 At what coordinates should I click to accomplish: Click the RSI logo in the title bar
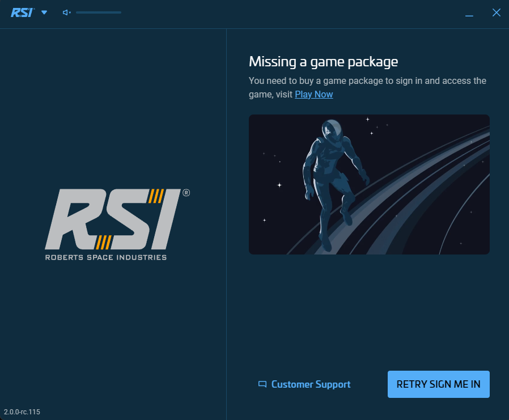tap(23, 12)
